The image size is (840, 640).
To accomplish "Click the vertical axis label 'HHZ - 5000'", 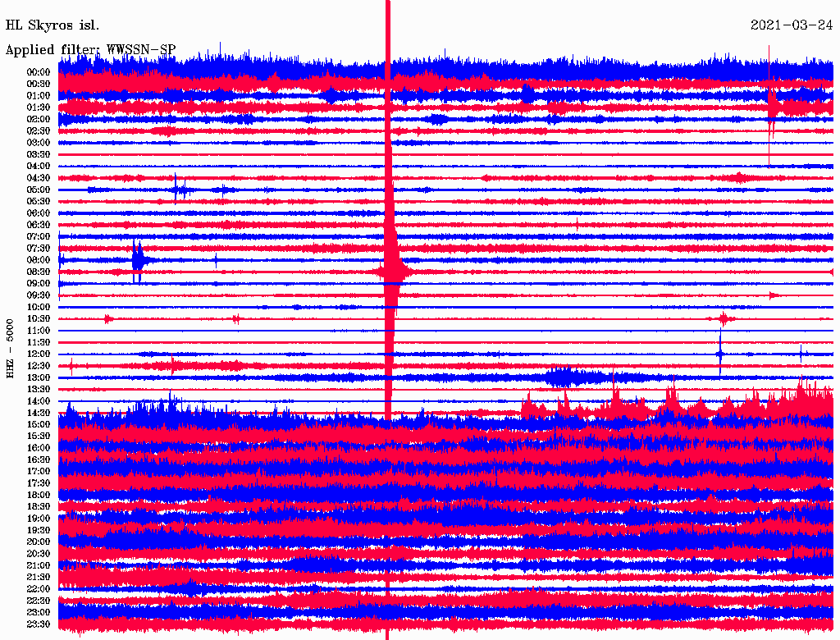I will (x=10, y=349).
